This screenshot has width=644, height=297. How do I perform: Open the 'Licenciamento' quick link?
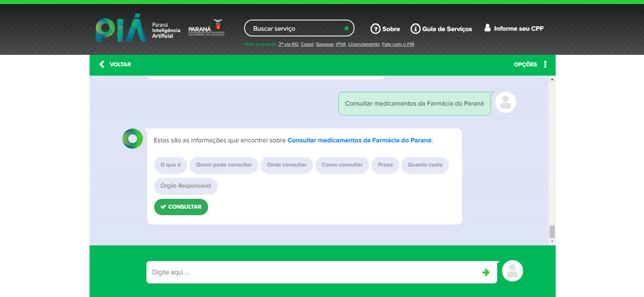point(364,44)
